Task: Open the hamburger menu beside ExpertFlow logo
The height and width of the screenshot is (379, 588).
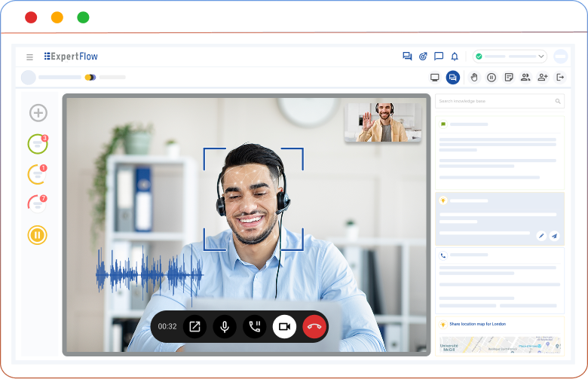Action: coord(29,57)
